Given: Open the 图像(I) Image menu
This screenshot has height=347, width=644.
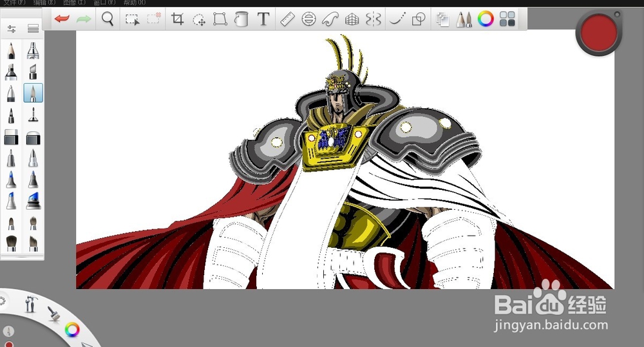Looking at the screenshot, I should tap(74, 3).
